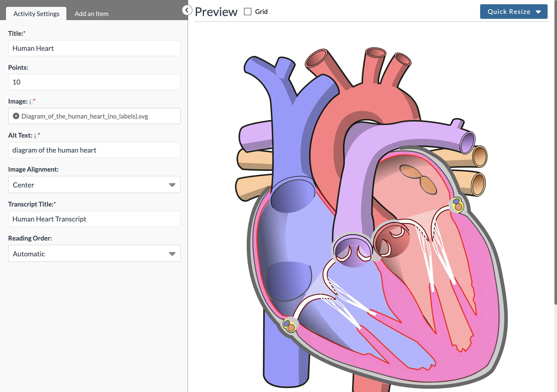Click the Transcript Title input field
The width and height of the screenshot is (557, 392).
(94, 219)
